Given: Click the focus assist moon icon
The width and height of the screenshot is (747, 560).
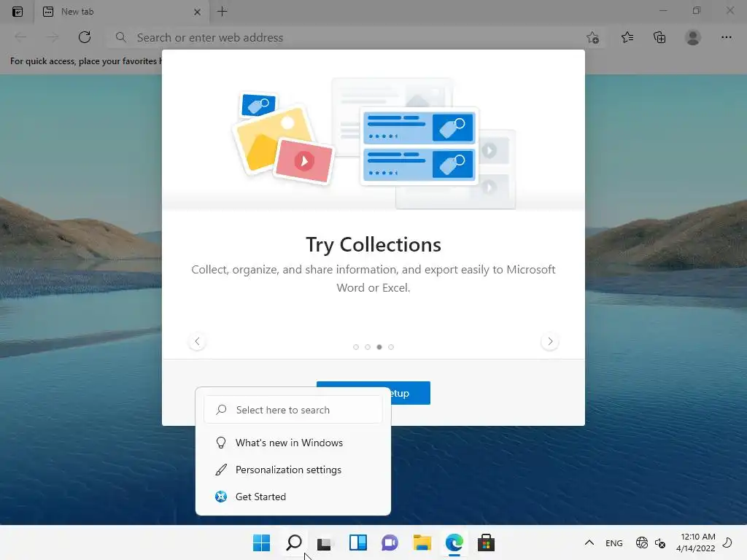Looking at the screenshot, I should pos(727,542).
